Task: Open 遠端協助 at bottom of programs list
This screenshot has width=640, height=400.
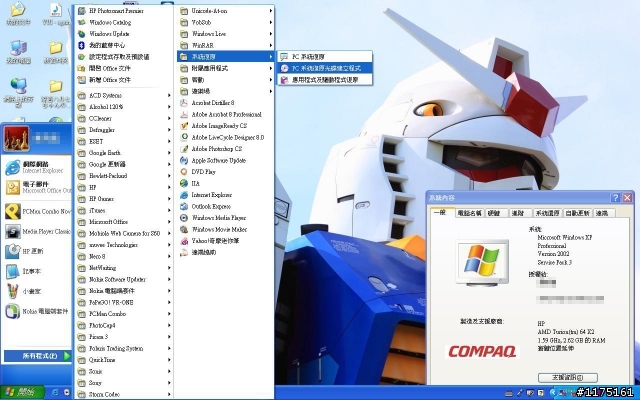Action: coord(226,252)
